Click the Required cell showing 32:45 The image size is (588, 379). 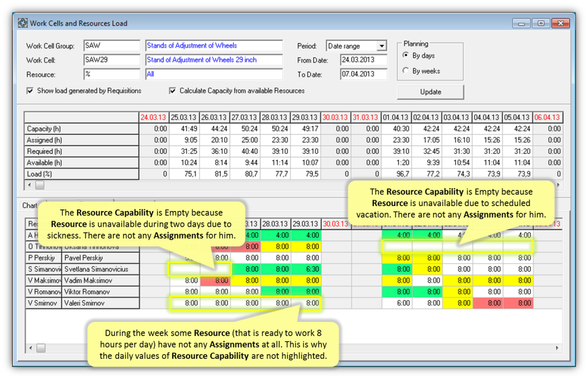(427, 151)
